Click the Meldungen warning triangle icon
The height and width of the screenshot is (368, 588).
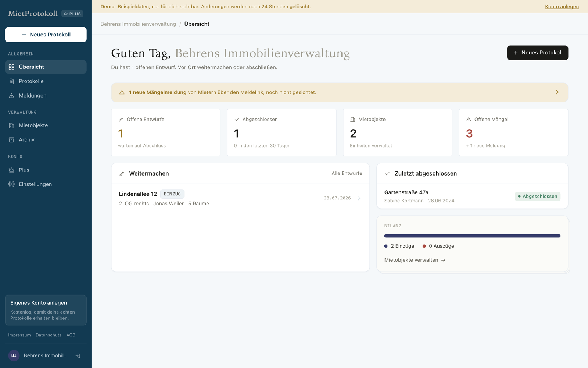(x=12, y=96)
